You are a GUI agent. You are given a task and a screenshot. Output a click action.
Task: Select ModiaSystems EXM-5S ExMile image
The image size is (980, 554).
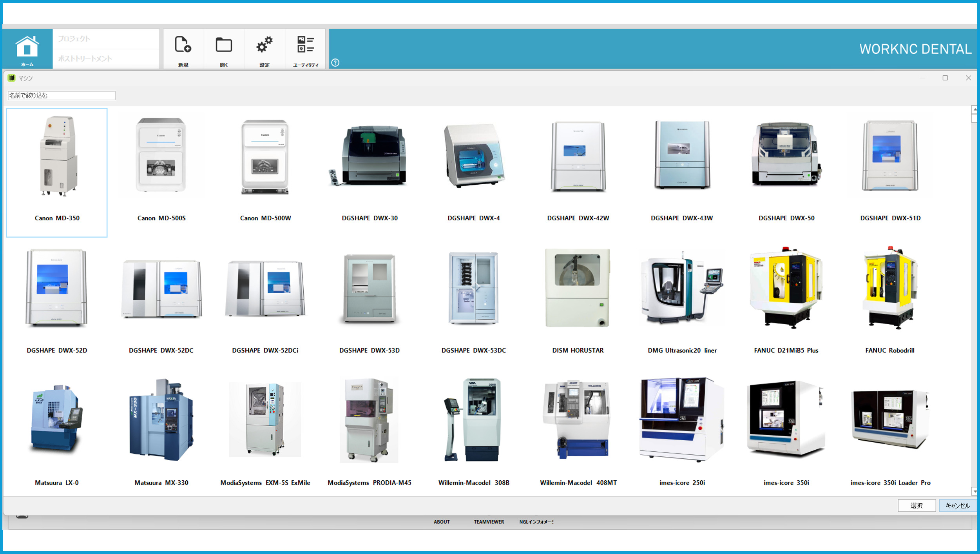coord(265,420)
